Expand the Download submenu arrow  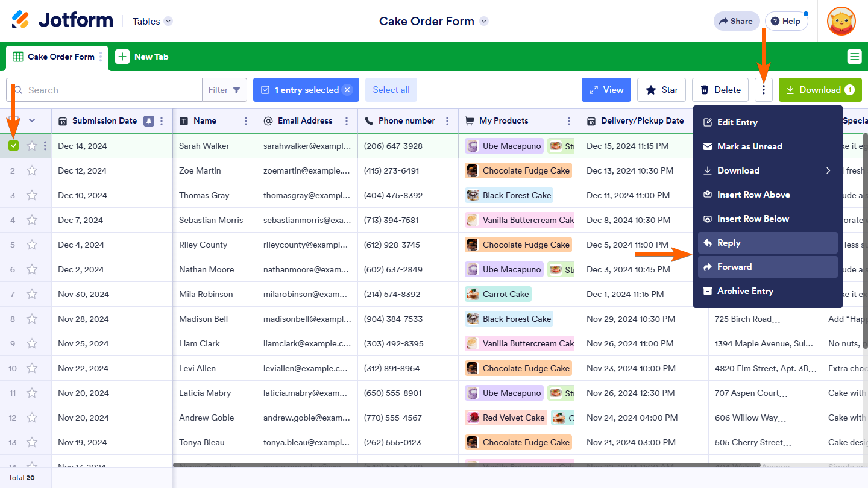(828, 170)
